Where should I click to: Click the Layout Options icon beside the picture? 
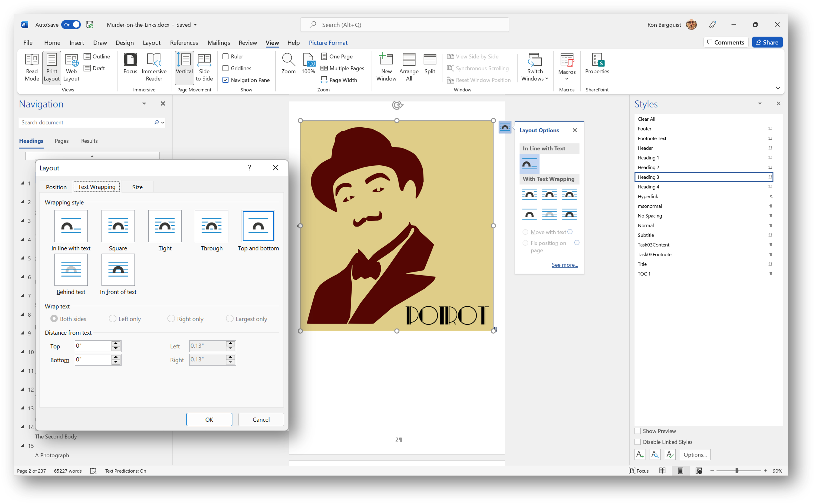[505, 127]
